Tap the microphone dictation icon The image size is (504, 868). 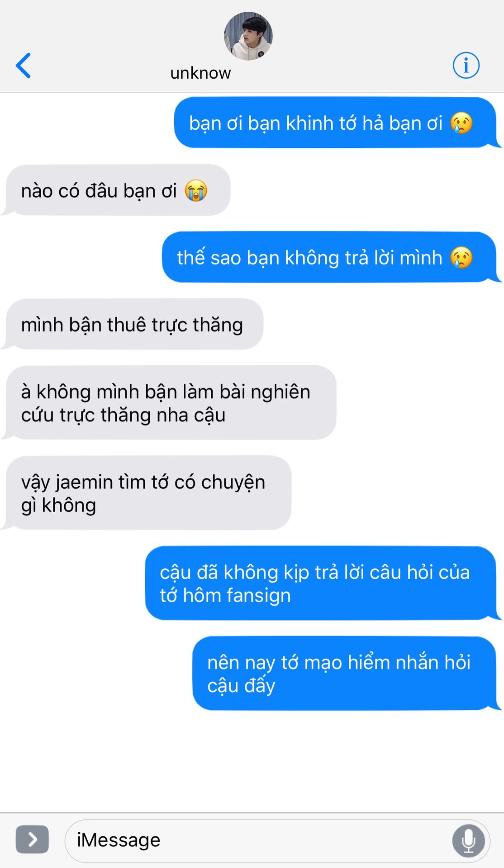coord(469,841)
